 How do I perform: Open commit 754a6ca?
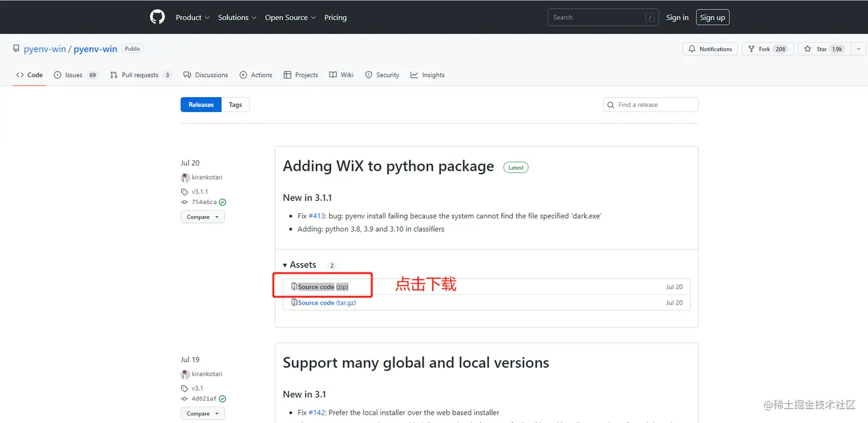click(x=204, y=202)
